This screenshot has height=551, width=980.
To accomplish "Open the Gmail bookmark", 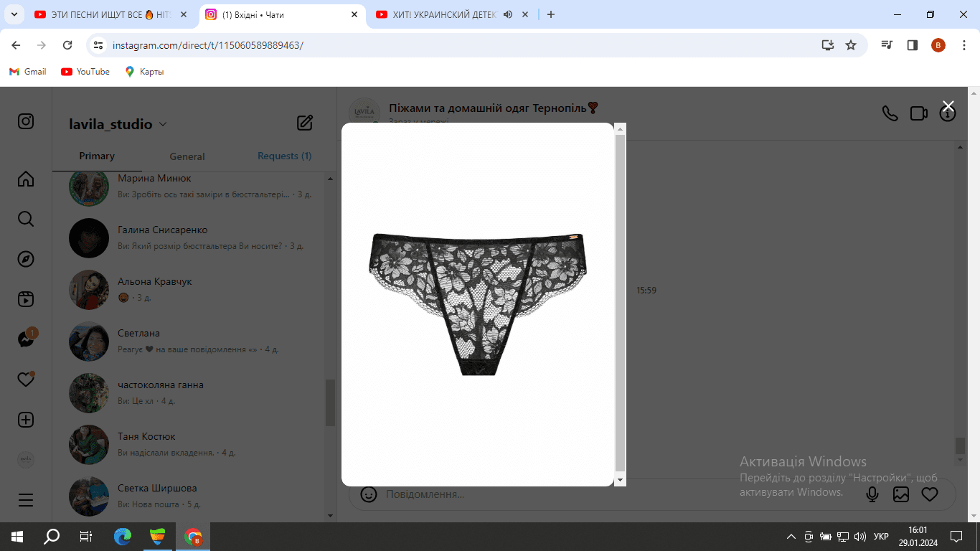I will [28, 72].
